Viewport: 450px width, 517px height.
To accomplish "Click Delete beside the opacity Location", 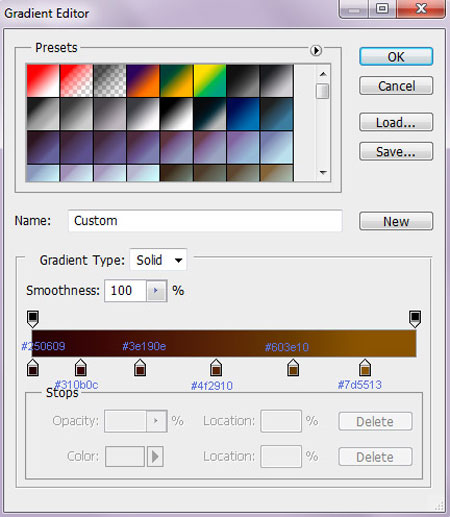I will pyautogui.click(x=375, y=422).
